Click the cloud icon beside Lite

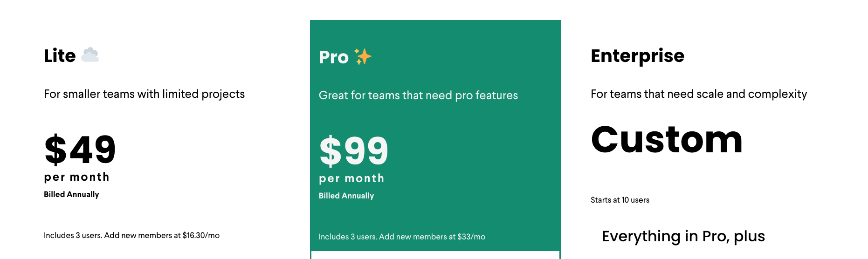tap(90, 55)
